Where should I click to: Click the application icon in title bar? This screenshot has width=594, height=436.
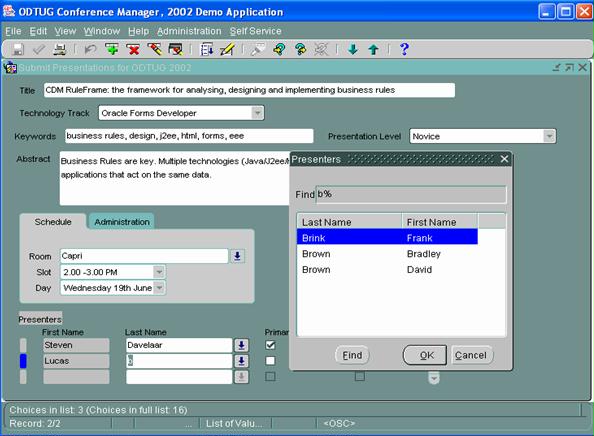coord(8,11)
